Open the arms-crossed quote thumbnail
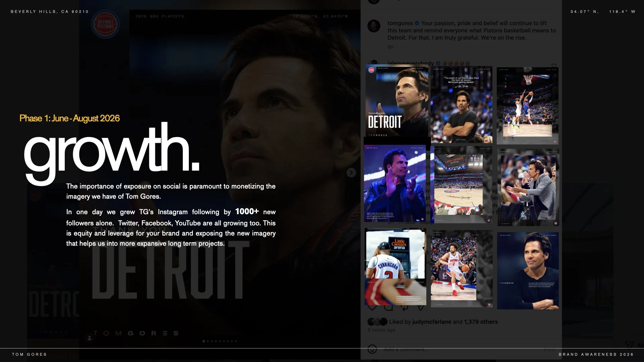 [462, 105]
